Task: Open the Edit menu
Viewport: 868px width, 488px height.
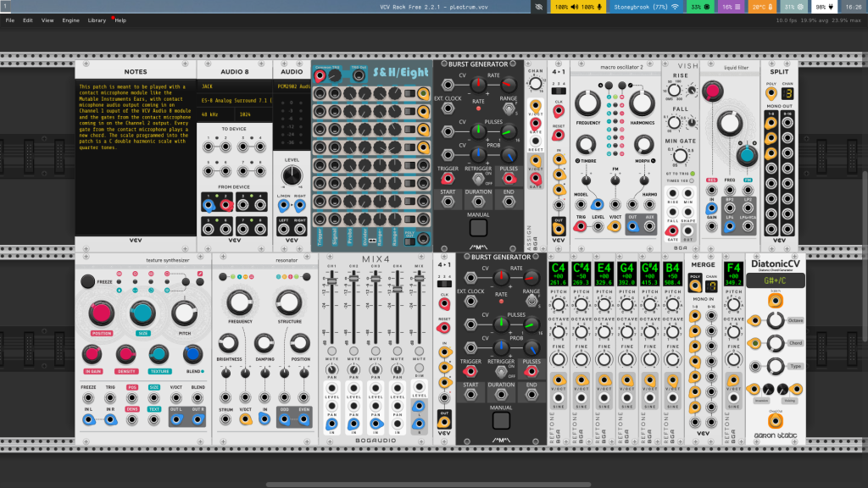Action: pyautogui.click(x=28, y=20)
